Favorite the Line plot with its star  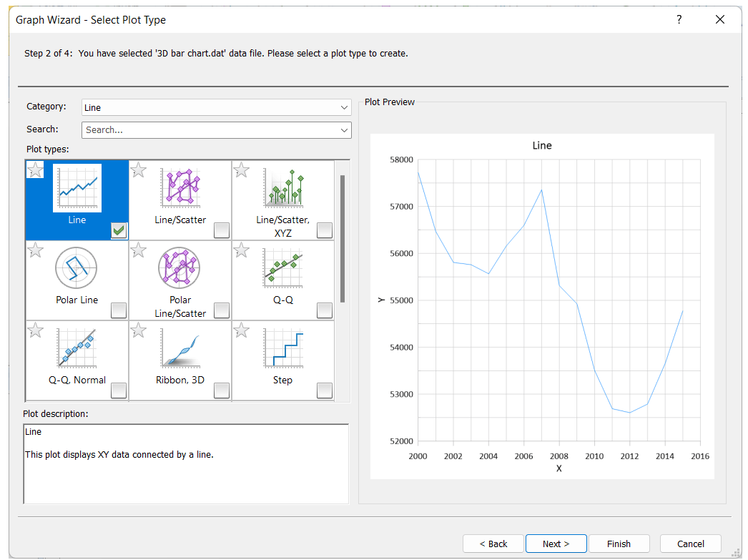click(x=35, y=170)
